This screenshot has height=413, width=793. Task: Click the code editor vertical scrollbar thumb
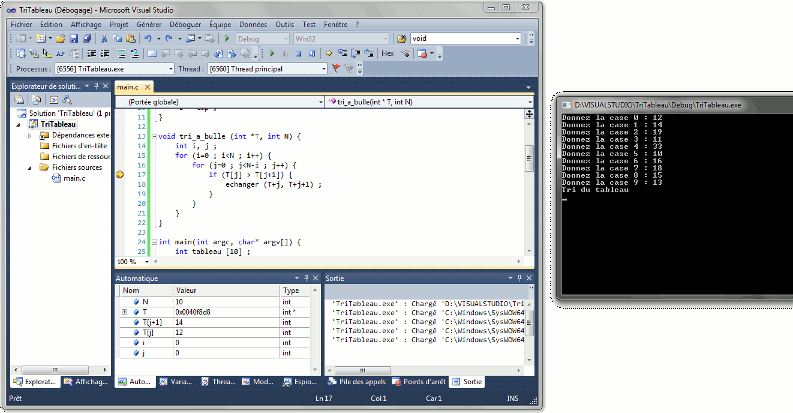pyautogui.click(x=529, y=158)
